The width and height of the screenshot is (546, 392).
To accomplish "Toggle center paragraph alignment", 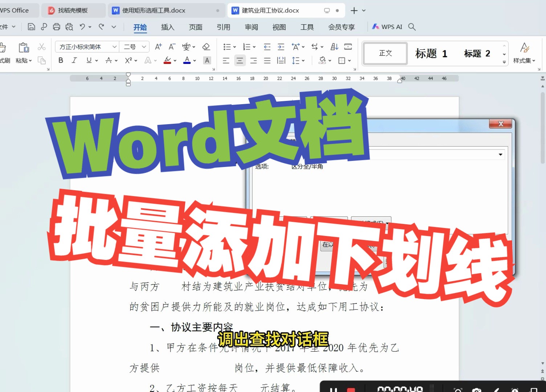I will (240, 60).
